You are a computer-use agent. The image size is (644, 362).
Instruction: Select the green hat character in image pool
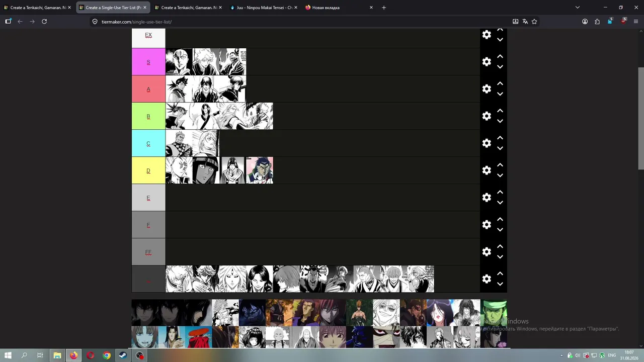494,313
